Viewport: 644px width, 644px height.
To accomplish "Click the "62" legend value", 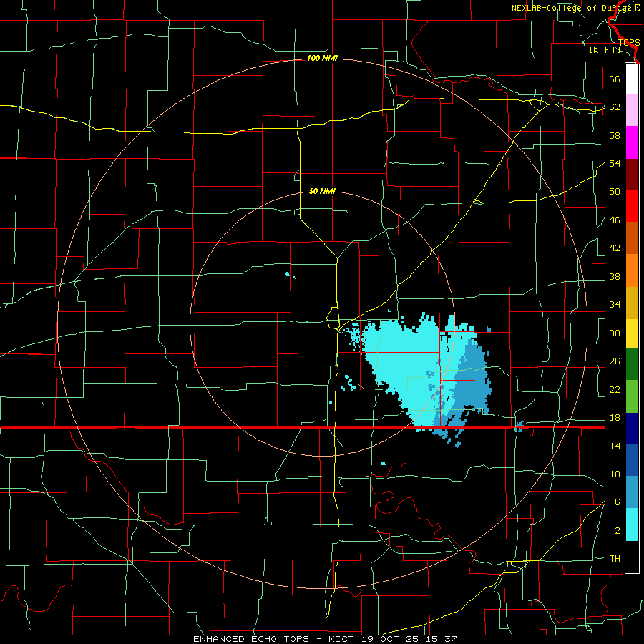I will point(615,107).
